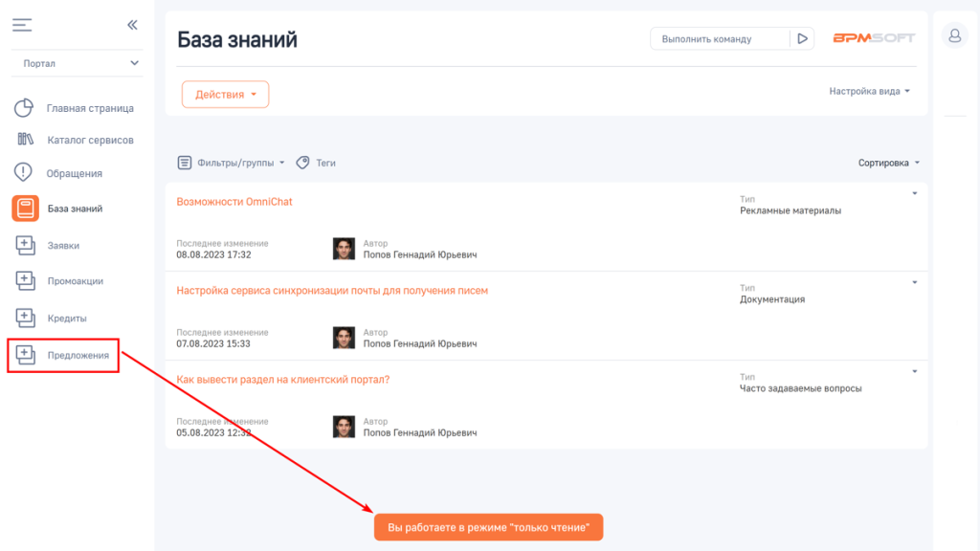This screenshot has width=980, height=551.
Task: Collapse the sidebar with double chevron
Action: point(132,25)
